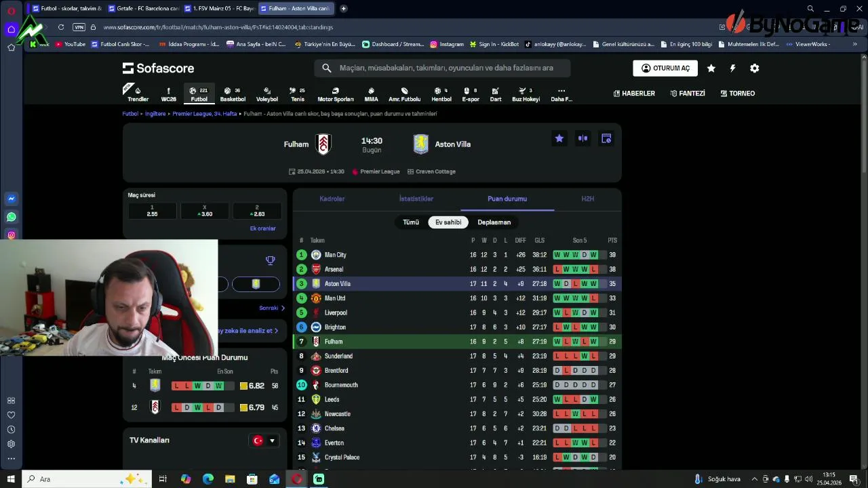The width and height of the screenshot is (868, 488).
Task: Open Instagram in the Opera sidebar
Action: pyautogui.click(x=11, y=235)
